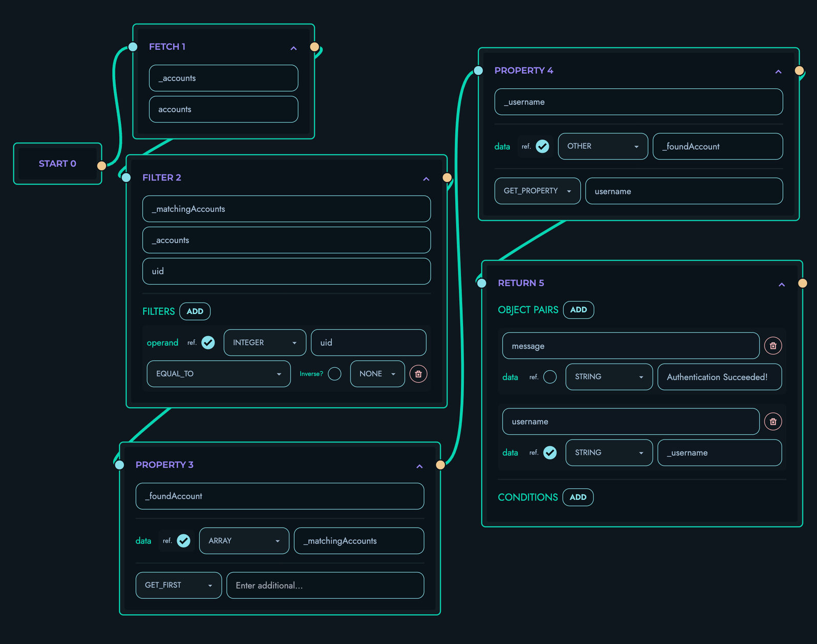Click the FETCH 1 node title
Screen dimensions: 817x644
(167, 47)
